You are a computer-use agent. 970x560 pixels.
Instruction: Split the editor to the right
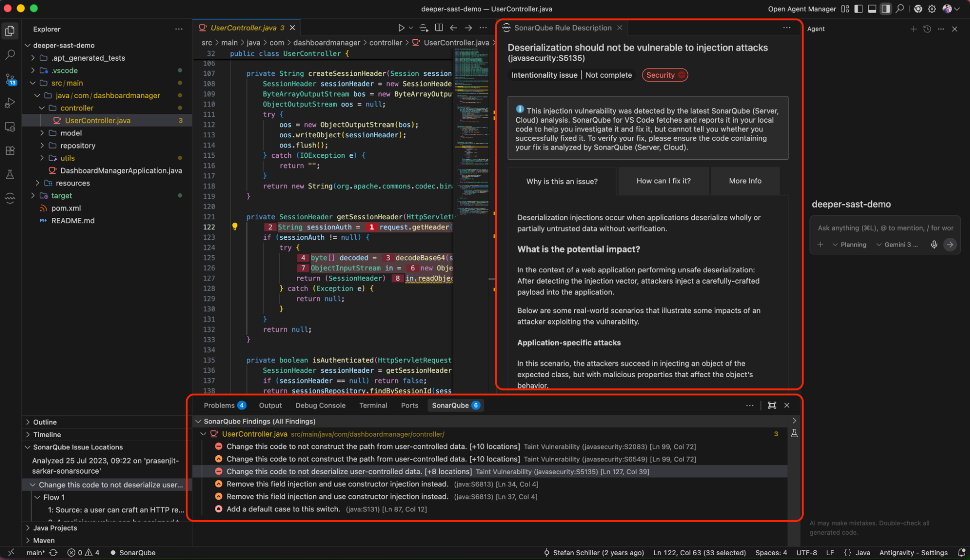(439, 28)
